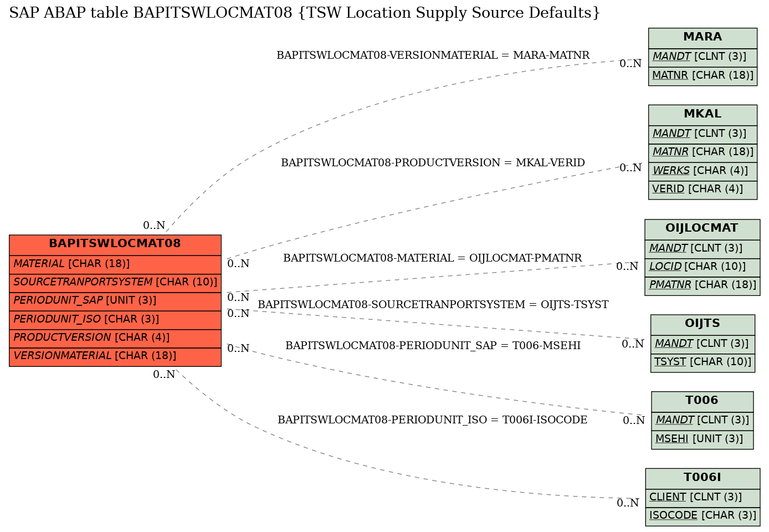This screenshot has height=532, width=769.
Task: Click the PERIODUNIT_SAP = T006-MSEHI relation label
Action: coord(433,346)
